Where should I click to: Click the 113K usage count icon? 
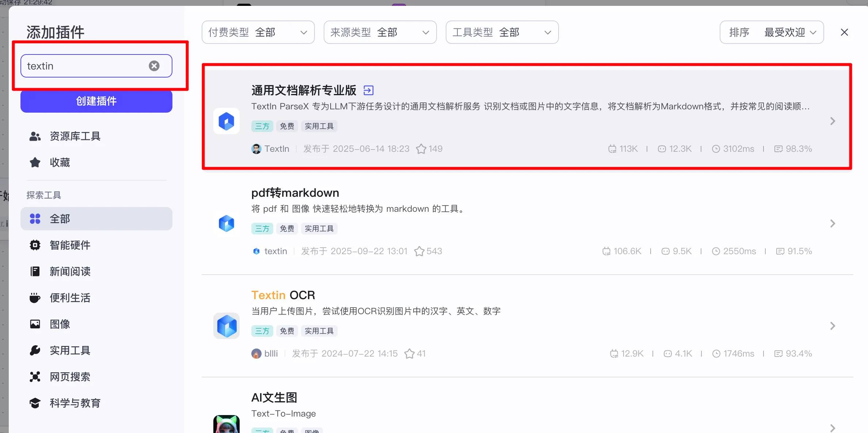point(612,149)
